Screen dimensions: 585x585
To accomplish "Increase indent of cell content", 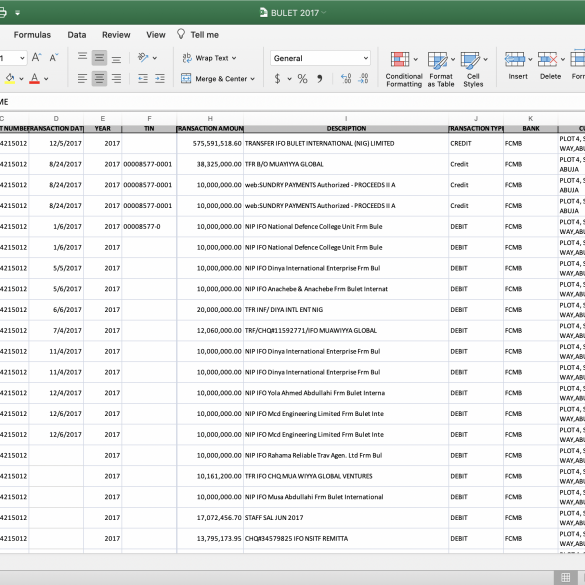I will 160,78.
